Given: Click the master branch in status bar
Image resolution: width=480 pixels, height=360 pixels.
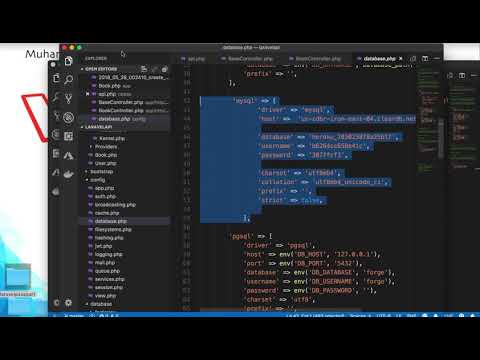Looking at the screenshot, I should 74,315.
